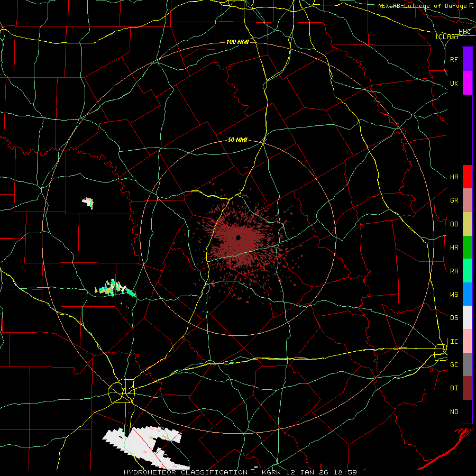Click the HHC product code label

click(x=464, y=32)
